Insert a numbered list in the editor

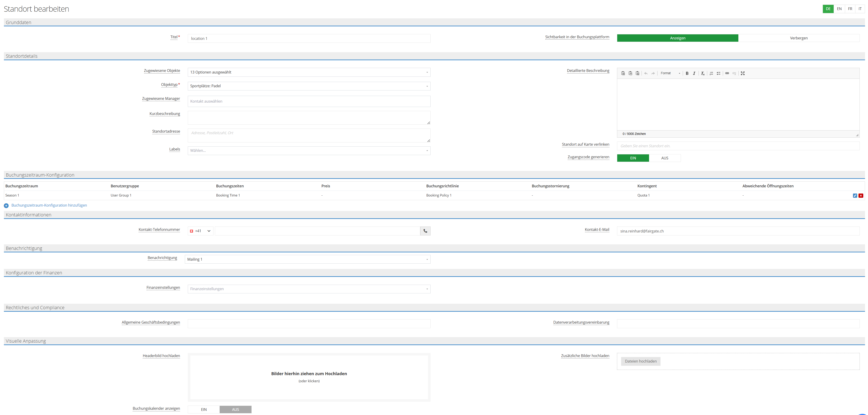click(x=711, y=74)
